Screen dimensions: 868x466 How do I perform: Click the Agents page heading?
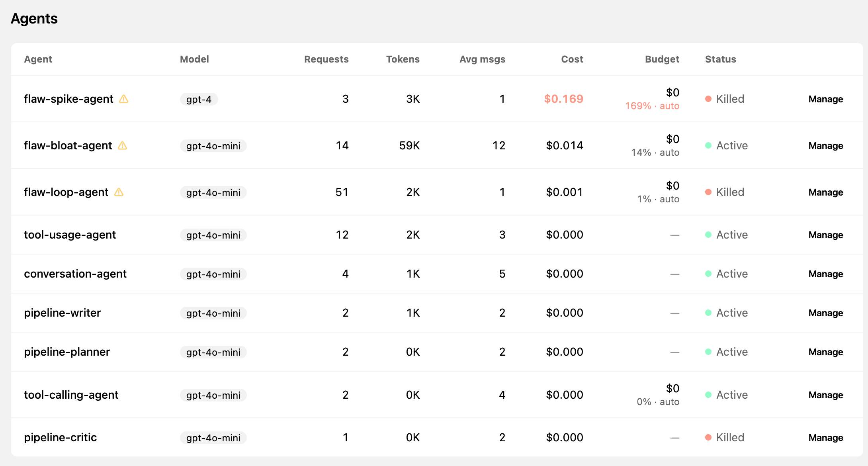(x=34, y=19)
